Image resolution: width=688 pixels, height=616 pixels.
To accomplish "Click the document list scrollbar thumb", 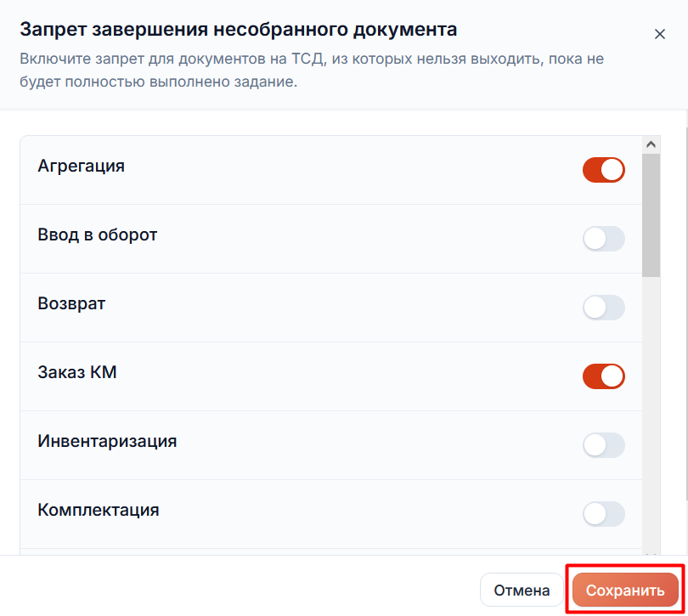I will (x=651, y=215).
